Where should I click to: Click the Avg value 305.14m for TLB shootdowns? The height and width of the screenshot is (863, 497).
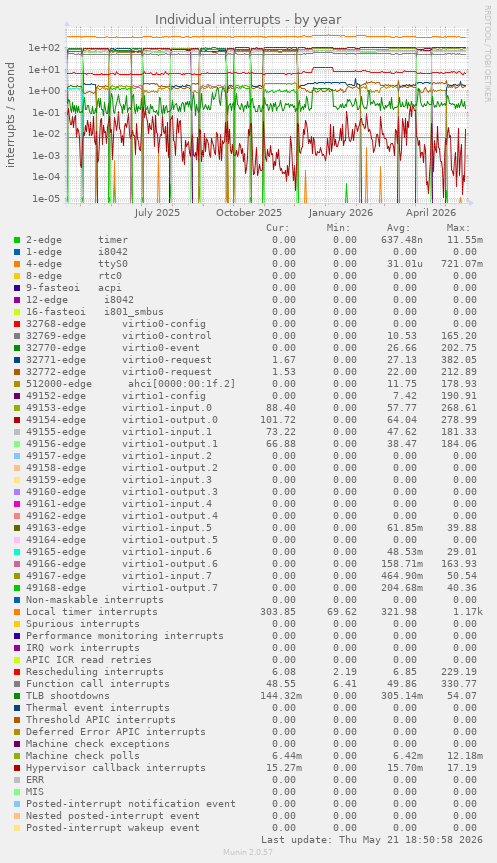click(402, 696)
